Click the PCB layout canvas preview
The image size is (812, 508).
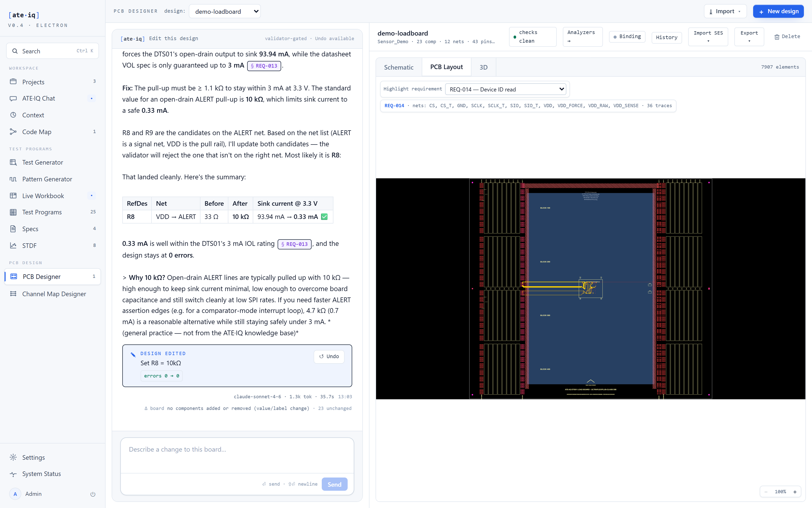pyautogui.click(x=590, y=289)
